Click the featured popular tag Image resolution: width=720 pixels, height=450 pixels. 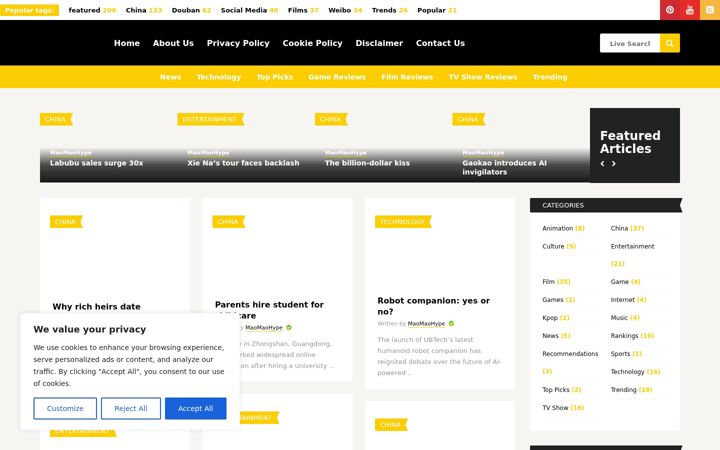(x=92, y=10)
